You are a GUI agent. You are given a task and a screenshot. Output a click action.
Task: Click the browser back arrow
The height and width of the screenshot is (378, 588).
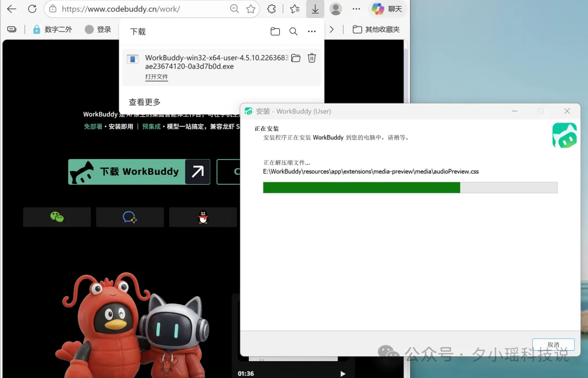11,9
